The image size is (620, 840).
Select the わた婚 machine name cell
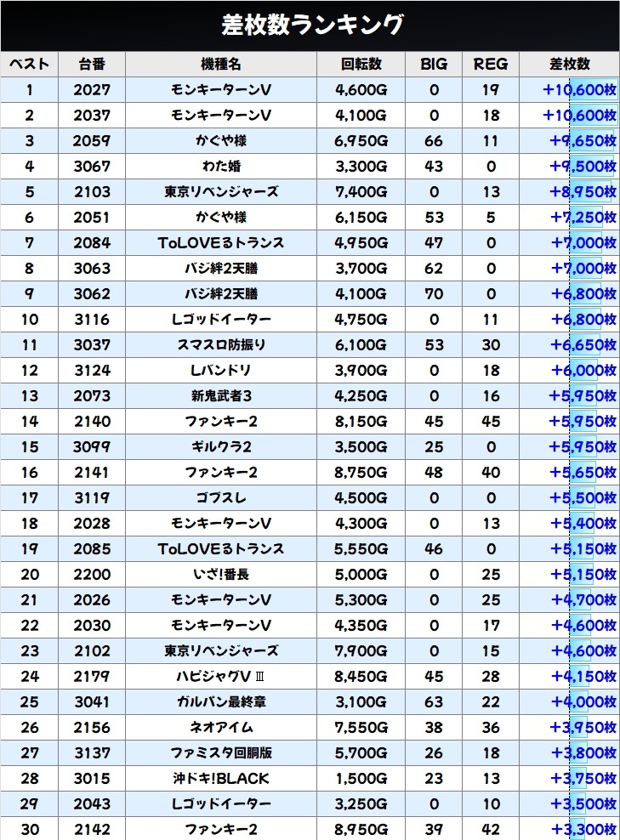pyautogui.click(x=221, y=167)
